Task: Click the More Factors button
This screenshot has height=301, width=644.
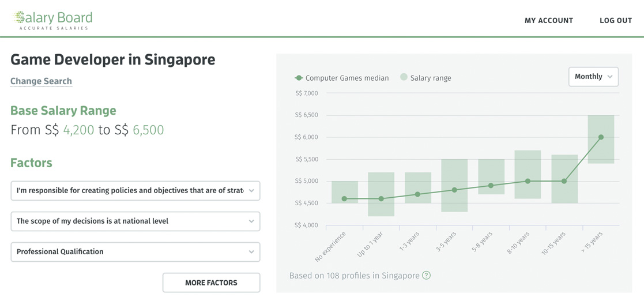Action: [x=211, y=283]
